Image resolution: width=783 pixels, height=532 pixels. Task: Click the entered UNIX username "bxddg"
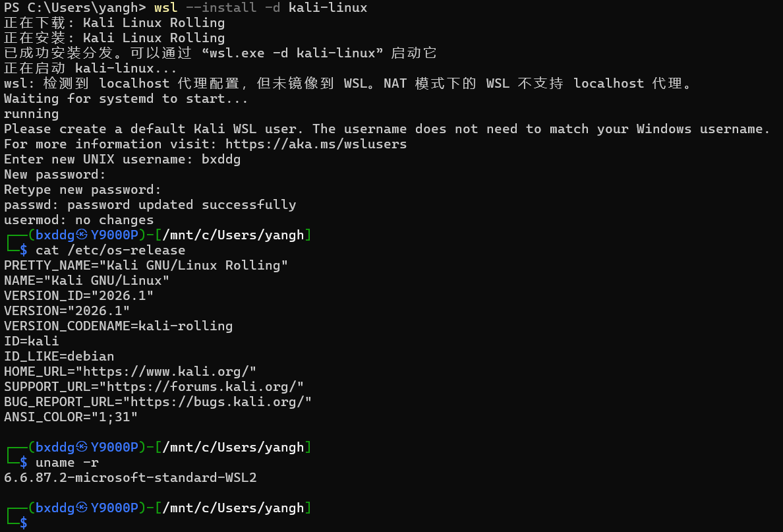click(x=221, y=159)
